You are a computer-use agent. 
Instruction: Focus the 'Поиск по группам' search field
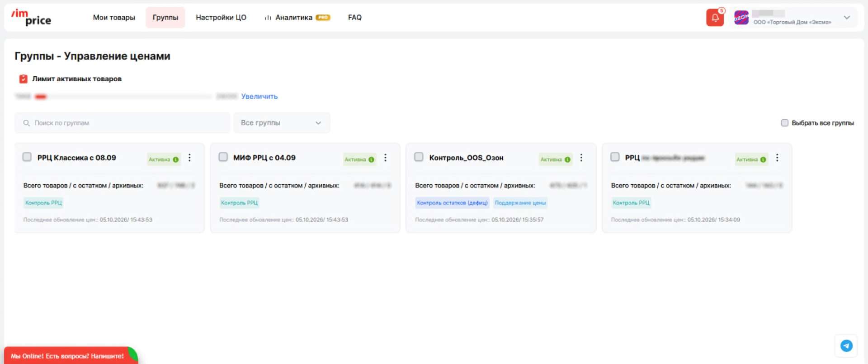click(x=122, y=123)
